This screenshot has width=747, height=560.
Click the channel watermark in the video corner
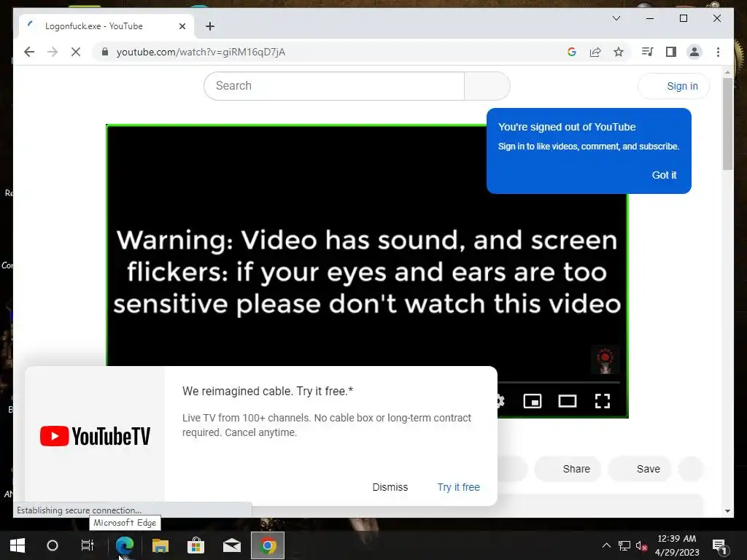click(605, 360)
